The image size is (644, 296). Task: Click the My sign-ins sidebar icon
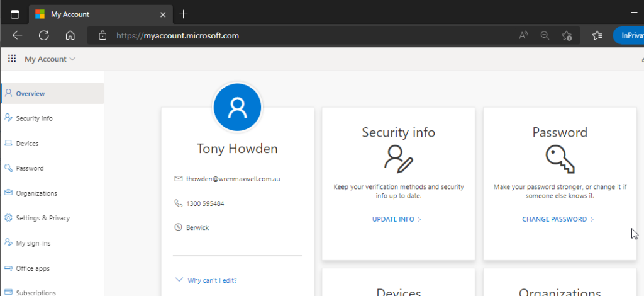click(8, 242)
